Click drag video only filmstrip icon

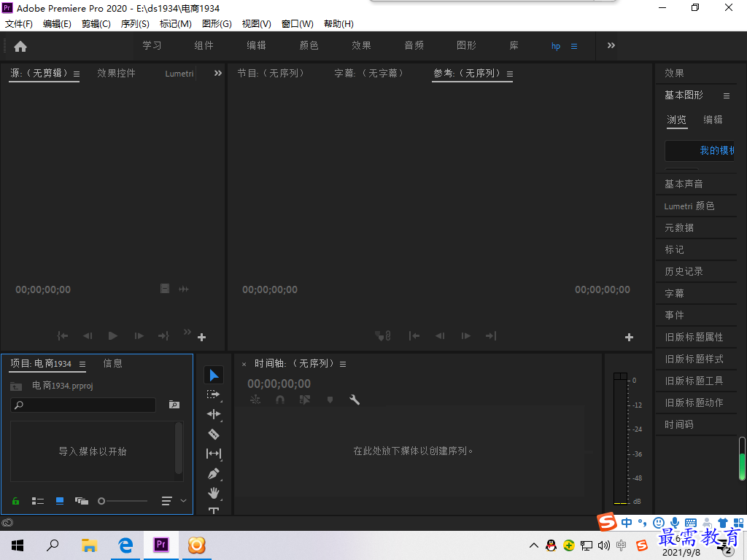[x=165, y=289]
